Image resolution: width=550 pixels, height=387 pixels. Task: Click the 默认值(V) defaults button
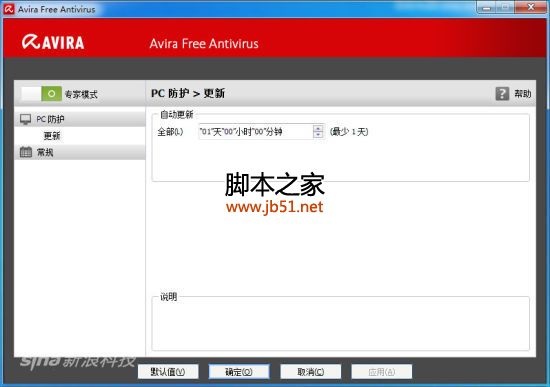(168, 372)
